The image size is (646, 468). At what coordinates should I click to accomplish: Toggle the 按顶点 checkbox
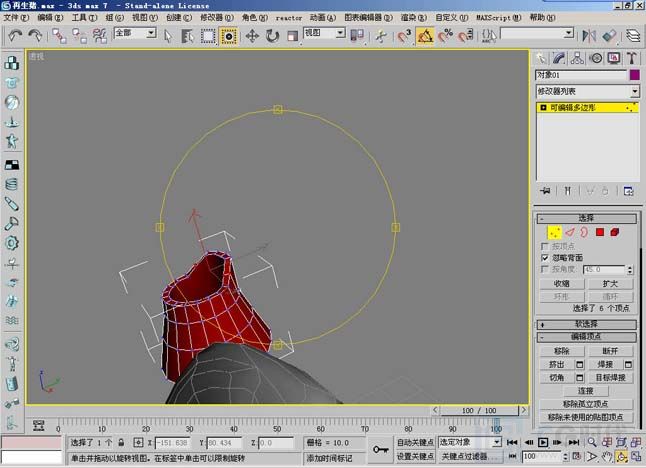pyautogui.click(x=545, y=246)
